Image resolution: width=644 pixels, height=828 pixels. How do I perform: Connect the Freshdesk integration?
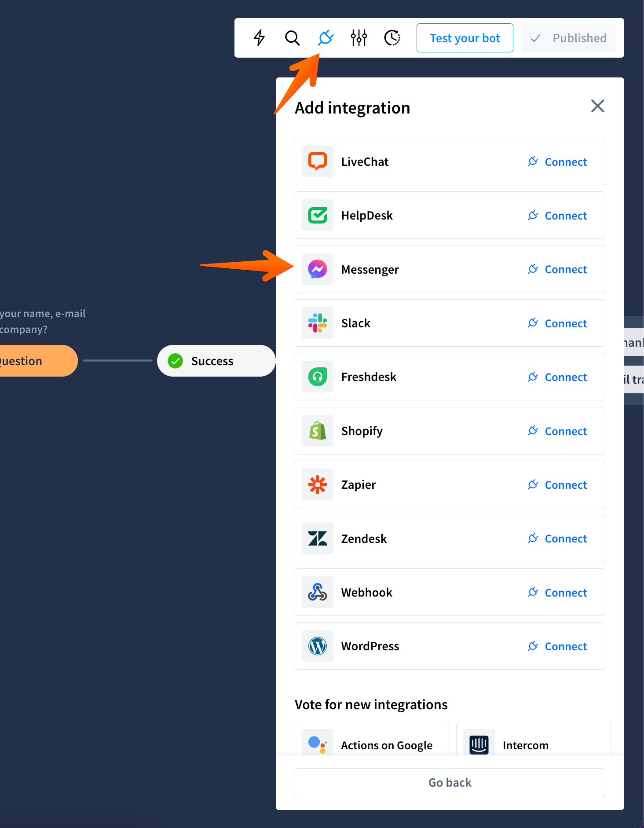[x=557, y=377]
